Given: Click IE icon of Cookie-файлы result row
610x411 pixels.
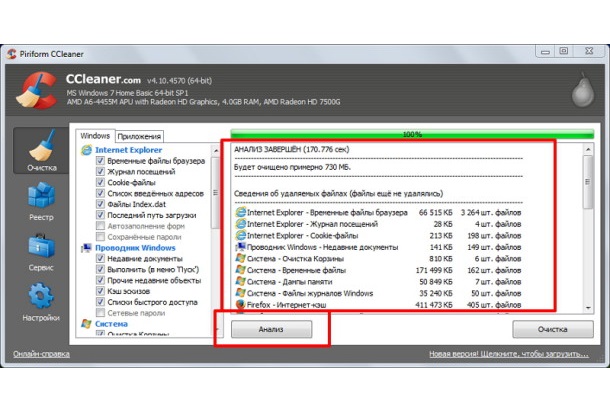Looking at the screenshot, I should point(240,235).
